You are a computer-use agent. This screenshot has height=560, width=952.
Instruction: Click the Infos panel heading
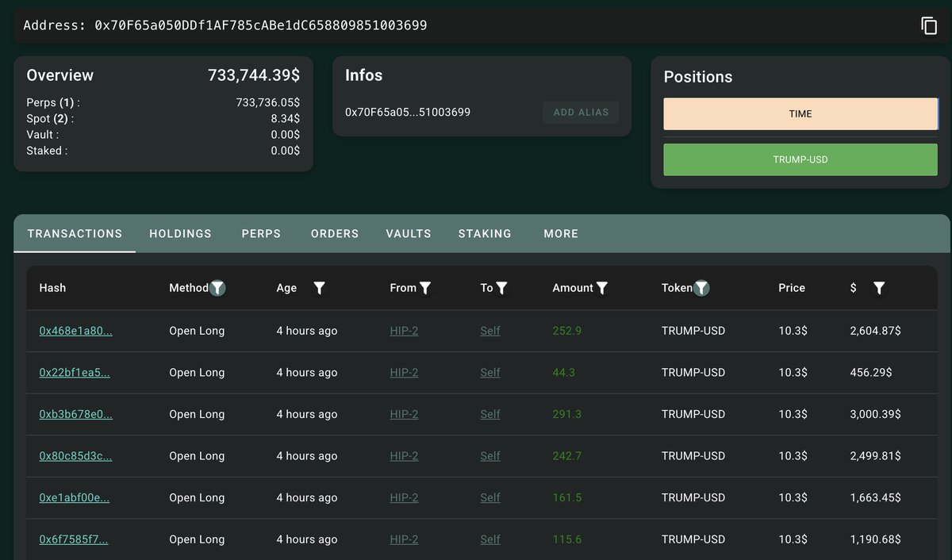tap(364, 75)
